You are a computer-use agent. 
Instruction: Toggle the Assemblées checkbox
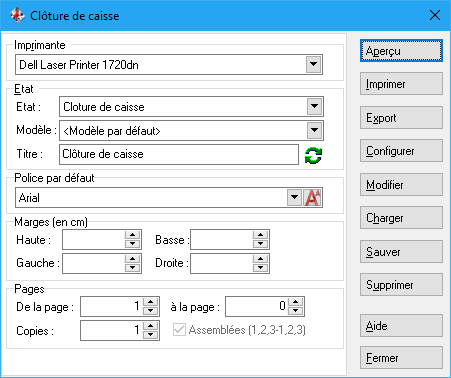(x=179, y=330)
